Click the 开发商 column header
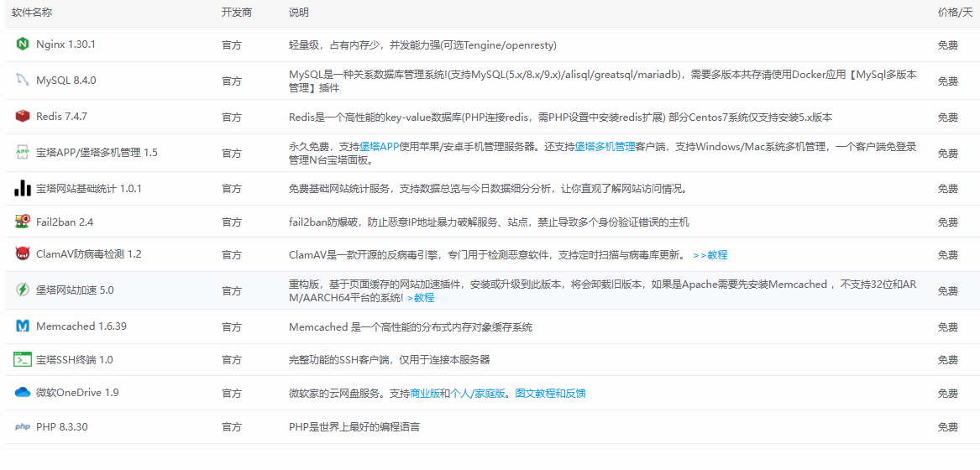This screenshot has height=470, width=980. tap(237, 13)
